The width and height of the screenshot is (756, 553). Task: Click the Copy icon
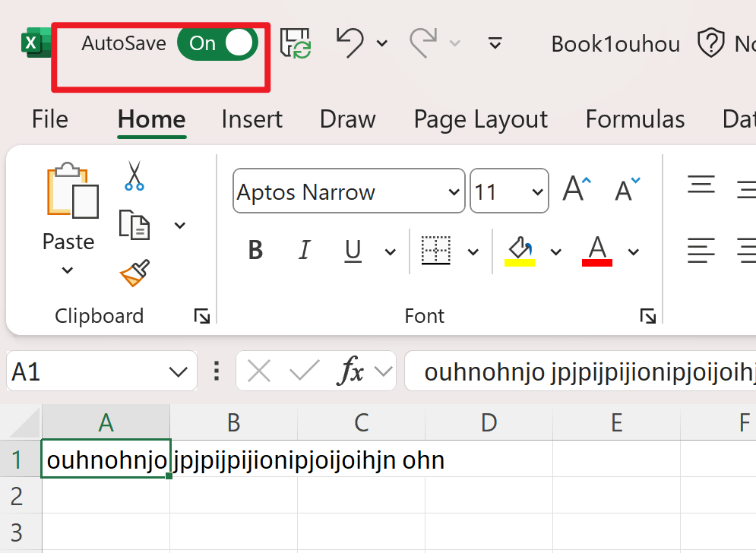pos(134,225)
